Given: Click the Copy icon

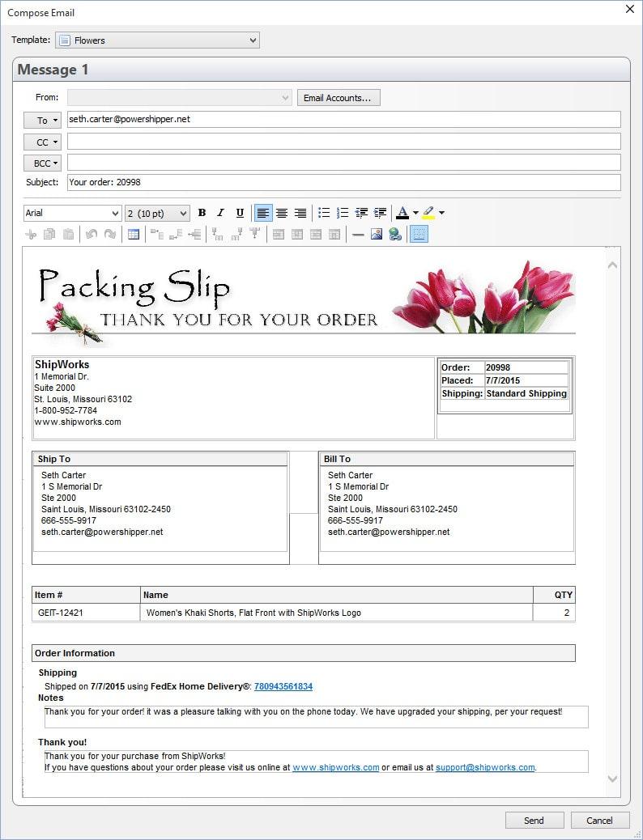Looking at the screenshot, I should point(49,234).
